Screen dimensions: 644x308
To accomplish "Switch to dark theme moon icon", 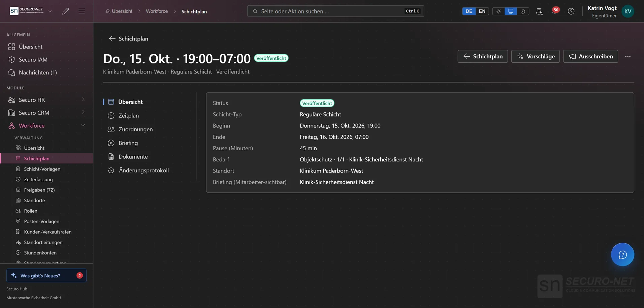I will 523,11.
